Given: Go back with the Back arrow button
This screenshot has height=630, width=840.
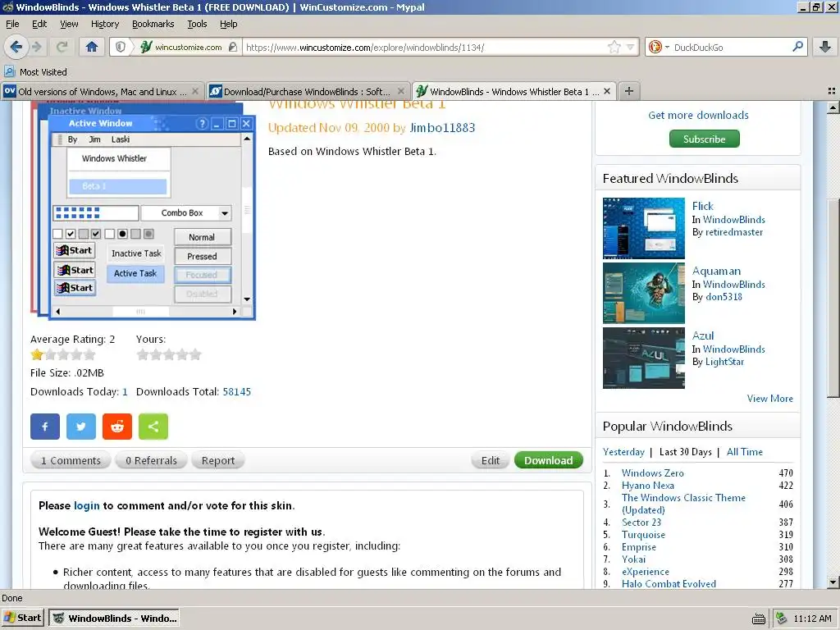Looking at the screenshot, I should click(x=16, y=47).
